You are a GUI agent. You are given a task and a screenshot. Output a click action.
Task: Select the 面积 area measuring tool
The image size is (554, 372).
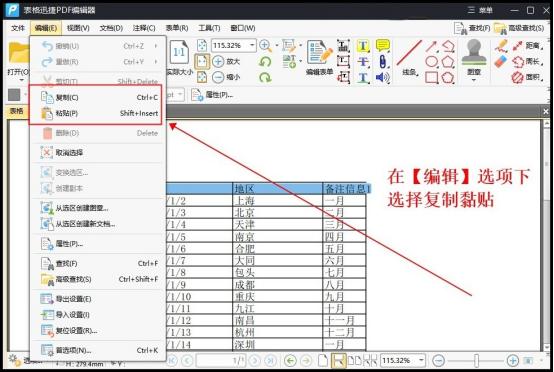tap(527, 77)
